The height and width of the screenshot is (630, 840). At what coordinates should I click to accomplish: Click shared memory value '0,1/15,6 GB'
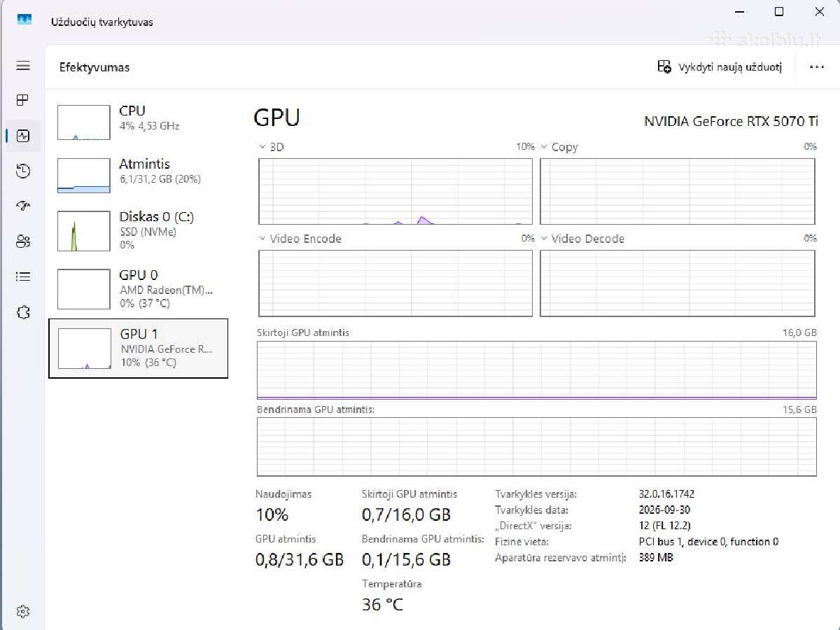point(406,560)
